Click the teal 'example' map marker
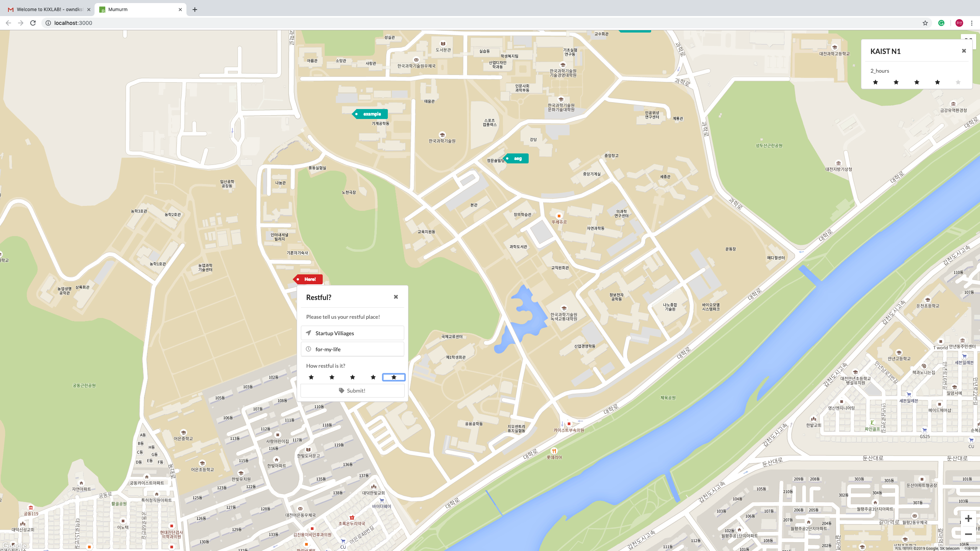The height and width of the screenshot is (551, 980). [371, 114]
